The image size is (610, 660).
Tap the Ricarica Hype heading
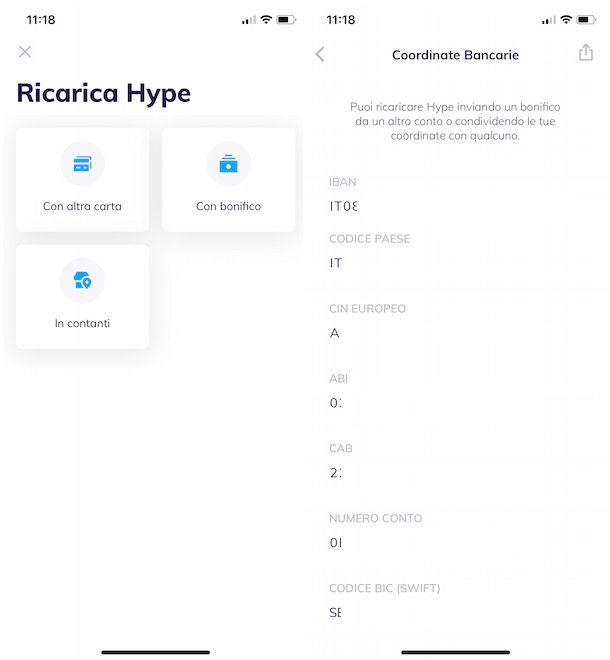(104, 94)
